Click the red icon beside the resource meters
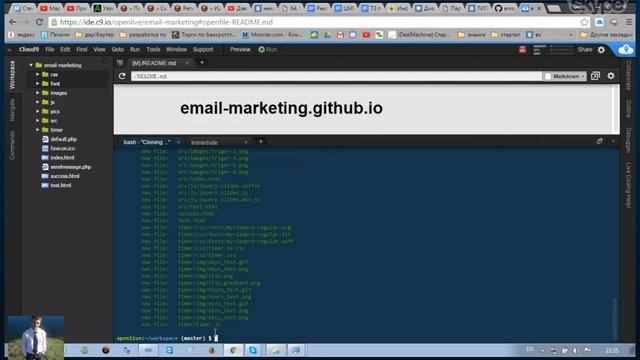Viewport: 640px width, 360px height. click(x=522, y=50)
